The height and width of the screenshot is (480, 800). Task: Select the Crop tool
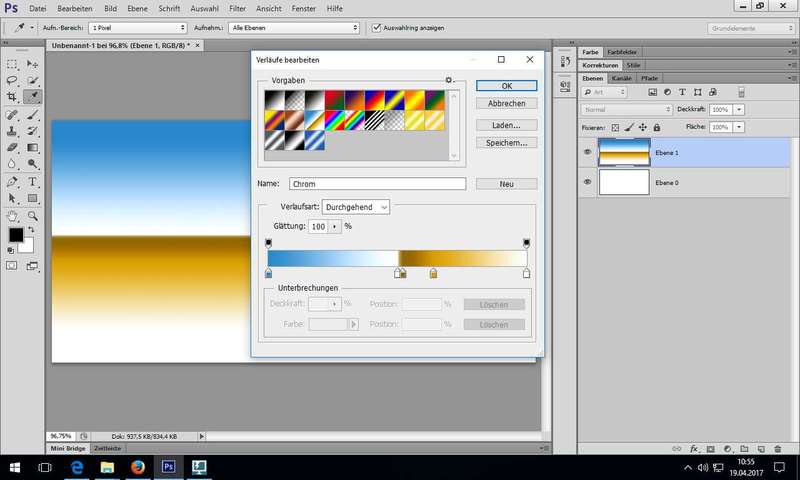pyautogui.click(x=12, y=97)
